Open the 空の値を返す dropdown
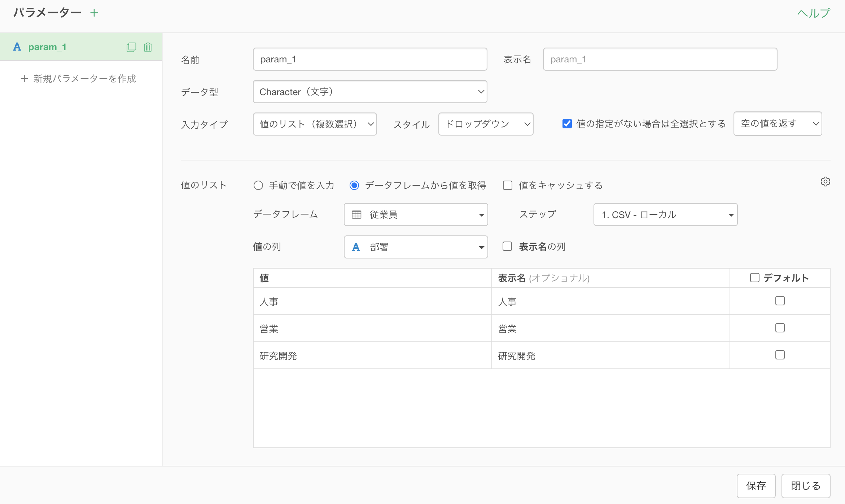 tap(778, 124)
